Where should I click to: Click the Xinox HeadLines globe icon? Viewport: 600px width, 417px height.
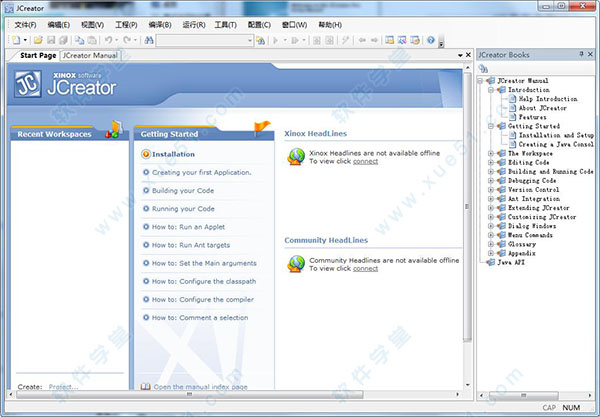296,157
